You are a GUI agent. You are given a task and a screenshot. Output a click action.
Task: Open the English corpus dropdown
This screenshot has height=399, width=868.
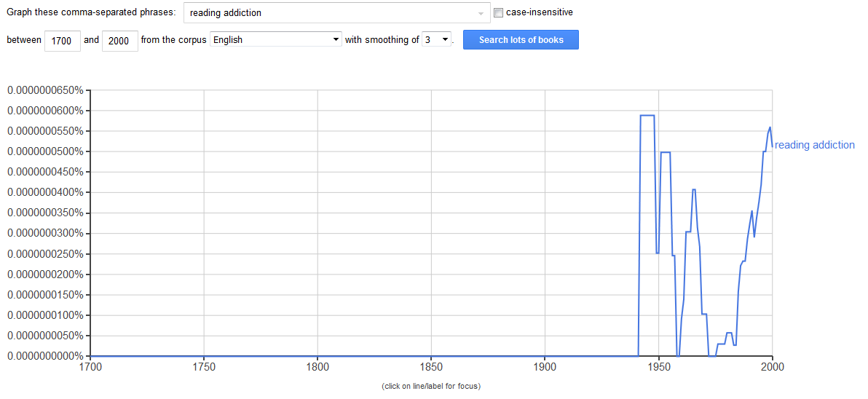[276, 40]
